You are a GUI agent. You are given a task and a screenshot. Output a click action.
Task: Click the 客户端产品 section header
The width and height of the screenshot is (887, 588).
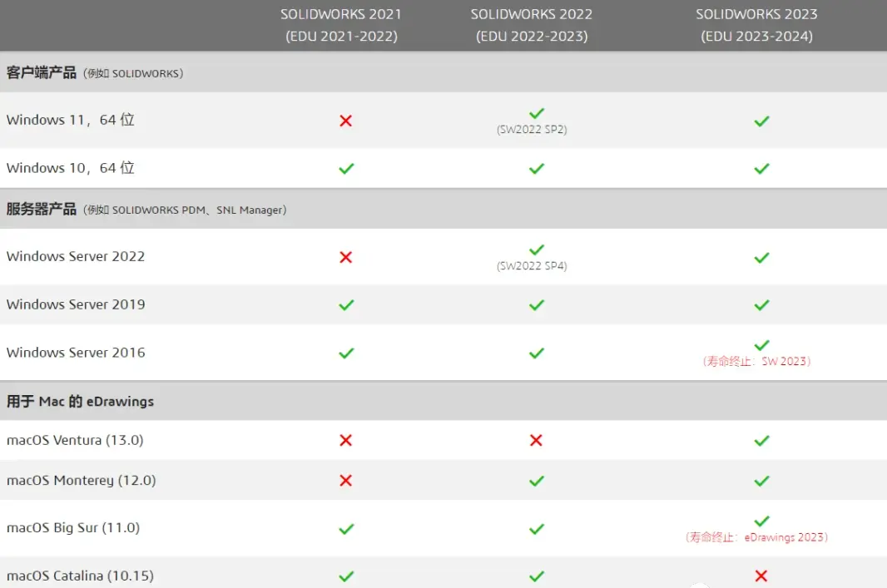42,73
